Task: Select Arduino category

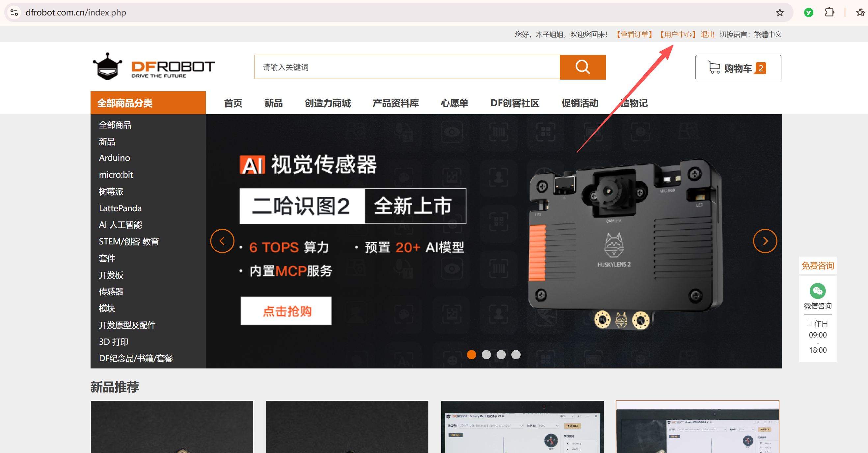Action: 114,158
